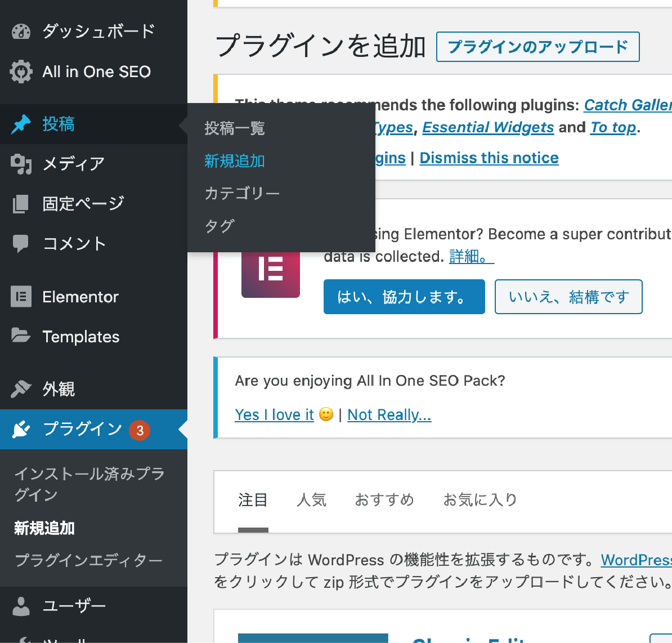Switch to the おすすめ tab

(x=384, y=500)
